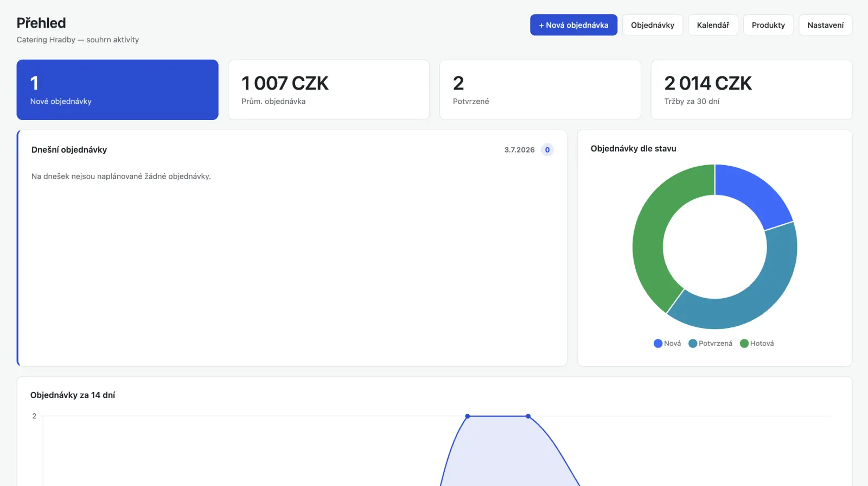
Task: Click the Přehled page title
Action: click(x=41, y=23)
